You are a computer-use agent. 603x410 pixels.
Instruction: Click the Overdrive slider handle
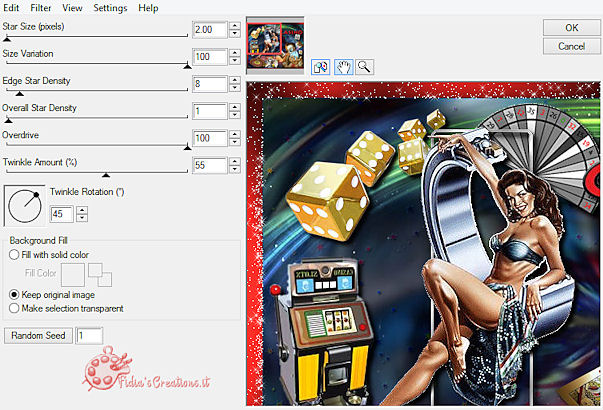coord(187,147)
